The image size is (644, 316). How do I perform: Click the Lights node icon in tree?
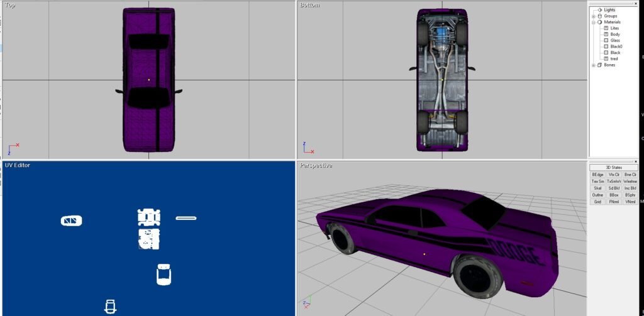(x=599, y=10)
